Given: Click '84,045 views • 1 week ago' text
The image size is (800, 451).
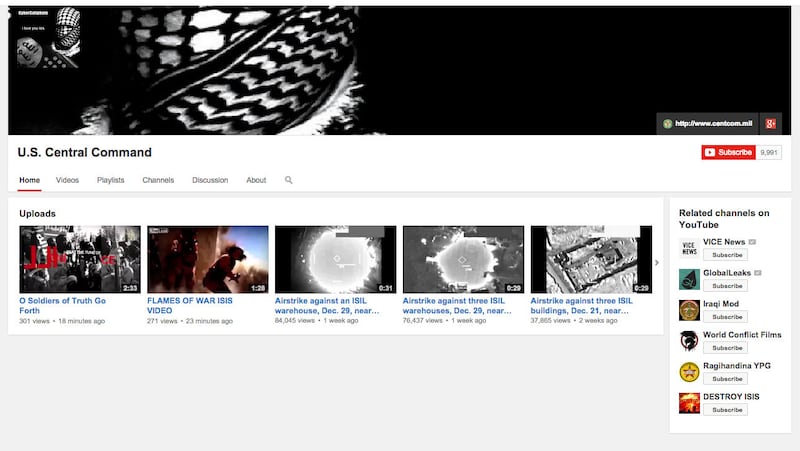Looking at the screenshot, I should [316, 320].
